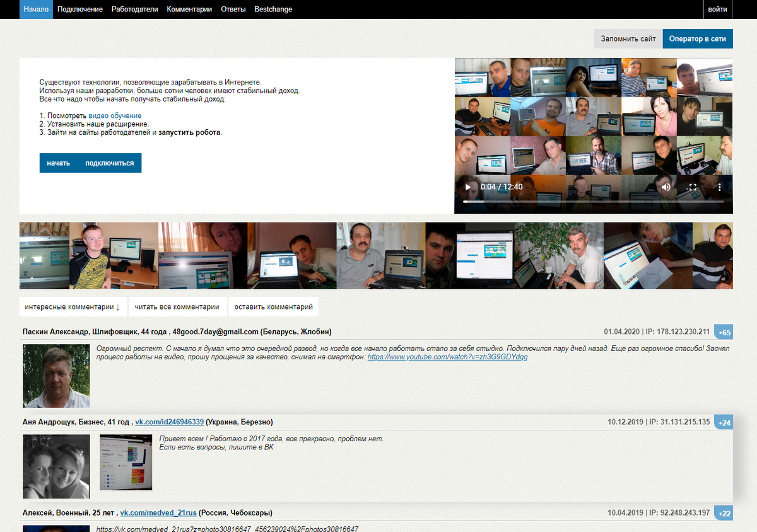This screenshot has width=757, height=532.
Task: Open the vk.com/id246946339 profile link
Action: 169,422
